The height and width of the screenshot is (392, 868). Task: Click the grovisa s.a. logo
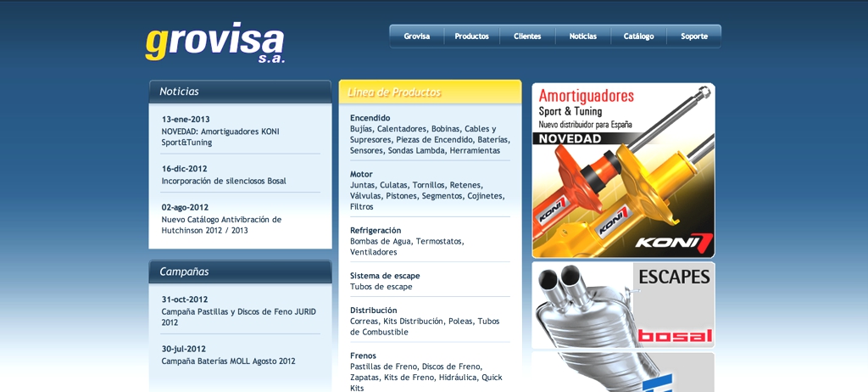pyautogui.click(x=214, y=43)
